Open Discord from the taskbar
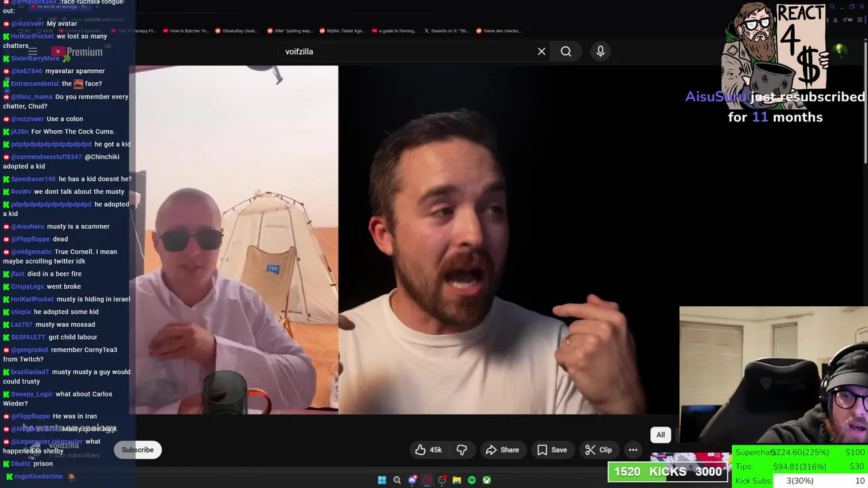The image size is (868, 488). tap(412, 480)
